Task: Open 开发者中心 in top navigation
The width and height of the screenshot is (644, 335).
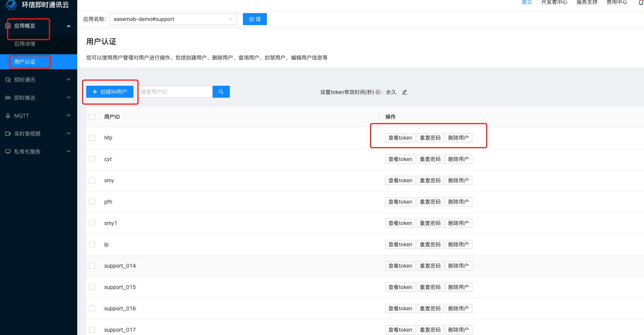Action: 554,2
